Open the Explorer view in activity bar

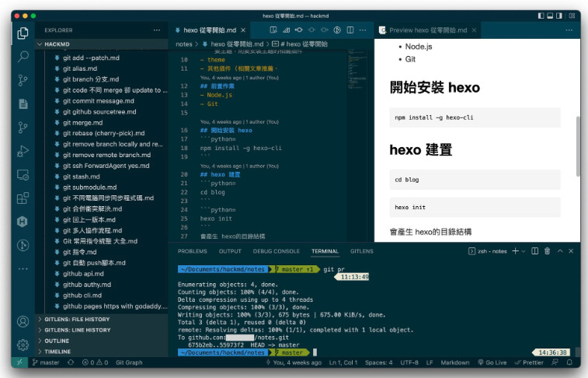pyautogui.click(x=23, y=33)
